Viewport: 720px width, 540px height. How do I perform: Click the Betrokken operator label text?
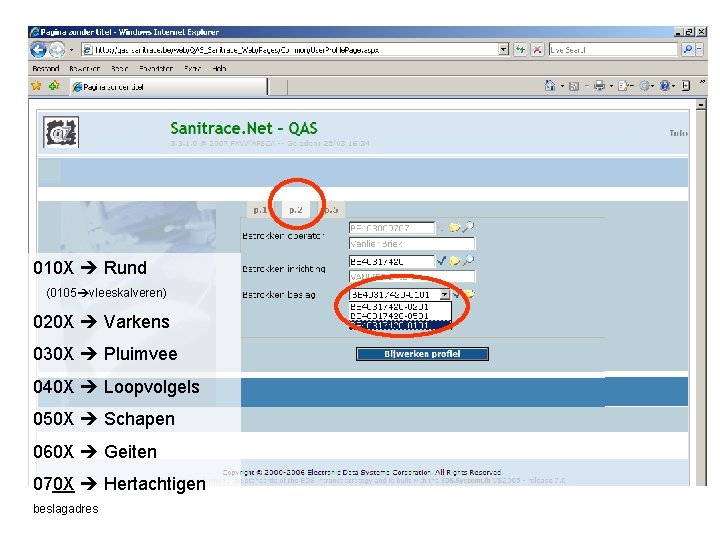pyautogui.click(x=283, y=236)
